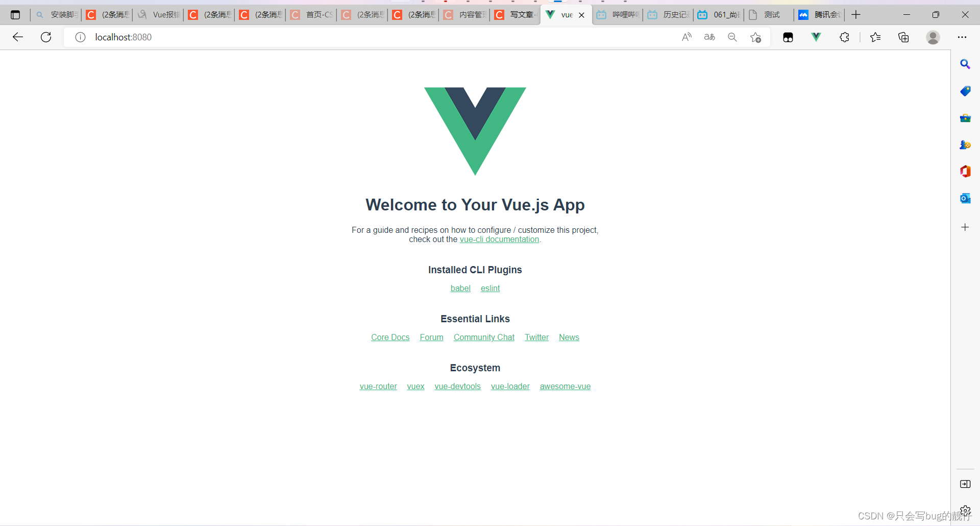Image resolution: width=980 pixels, height=526 pixels.
Task: Click the translate page icon
Action: [x=709, y=37]
